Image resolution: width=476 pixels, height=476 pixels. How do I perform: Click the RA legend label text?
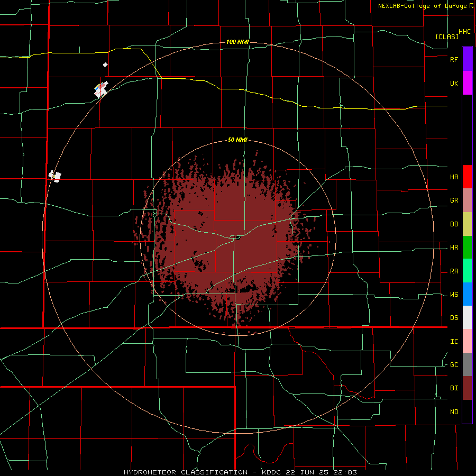tap(454, 271)
